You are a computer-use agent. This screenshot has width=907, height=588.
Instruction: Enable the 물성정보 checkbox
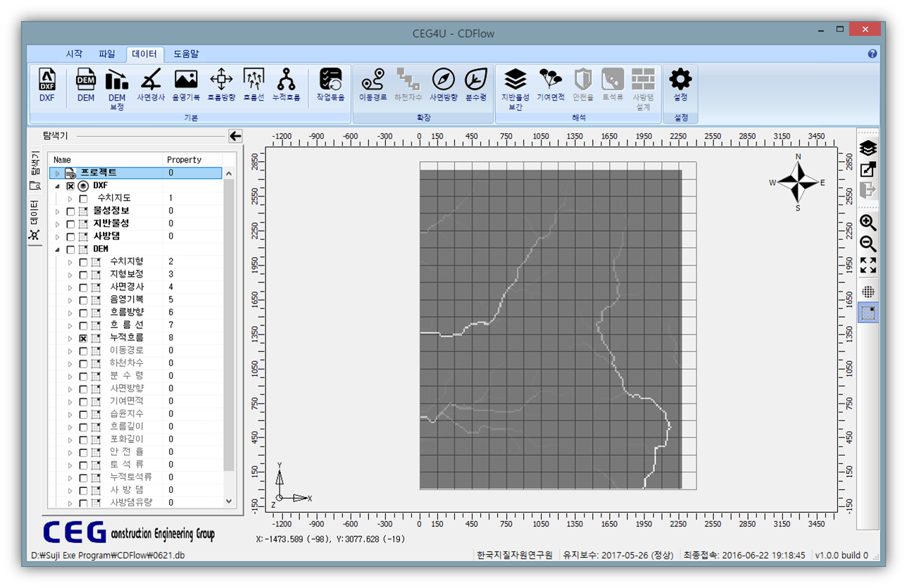(70, 211)
